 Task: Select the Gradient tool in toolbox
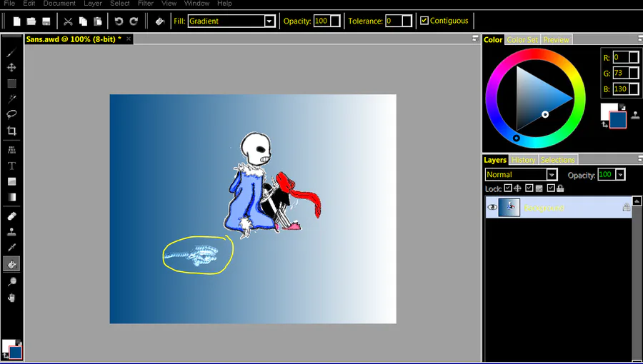[11, 198]
